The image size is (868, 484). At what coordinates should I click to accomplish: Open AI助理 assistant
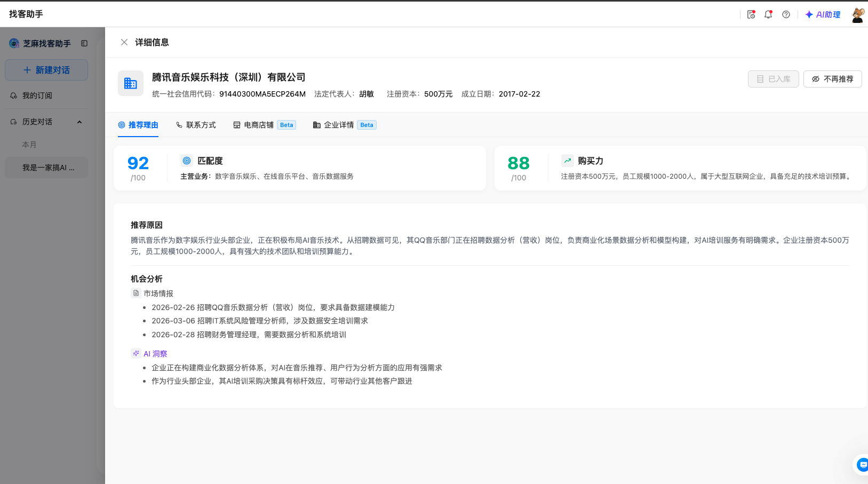(823, 14)
